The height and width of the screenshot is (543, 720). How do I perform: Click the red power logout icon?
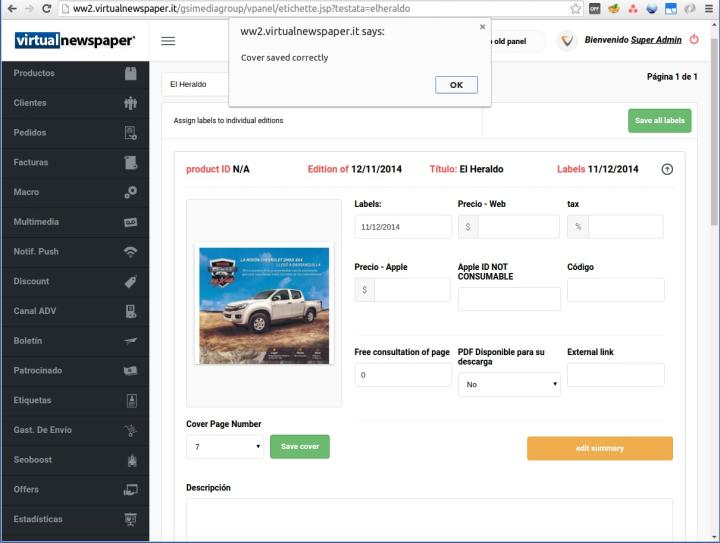pyautogui.click(x=694, y=39)
